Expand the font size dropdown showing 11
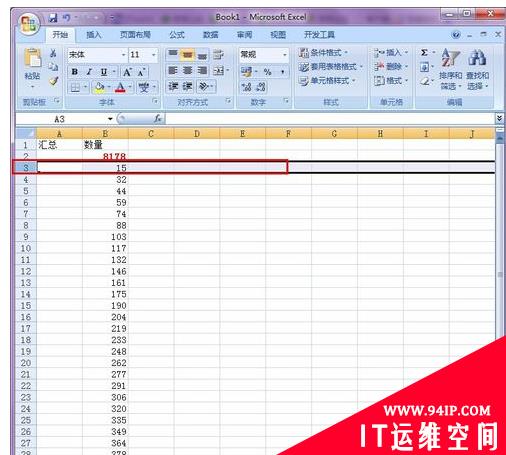This screenshot has width=506, height=455. pos(154,55)
